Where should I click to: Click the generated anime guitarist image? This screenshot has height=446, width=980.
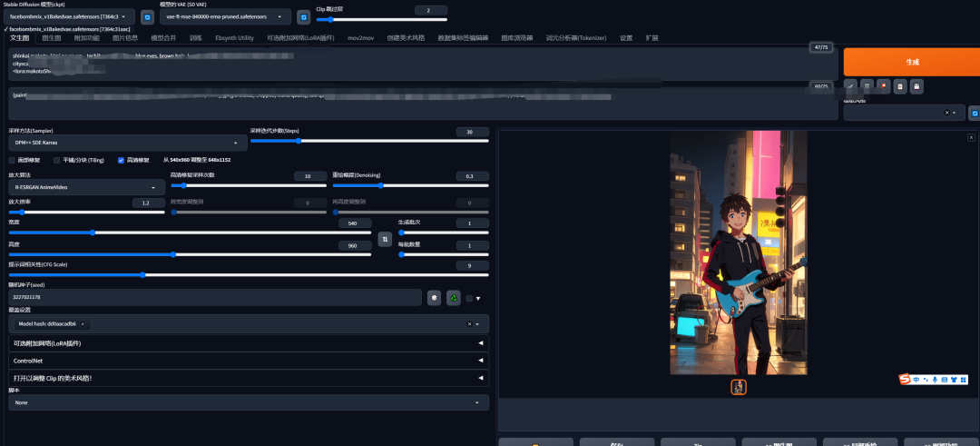click(x=739, y=253)
